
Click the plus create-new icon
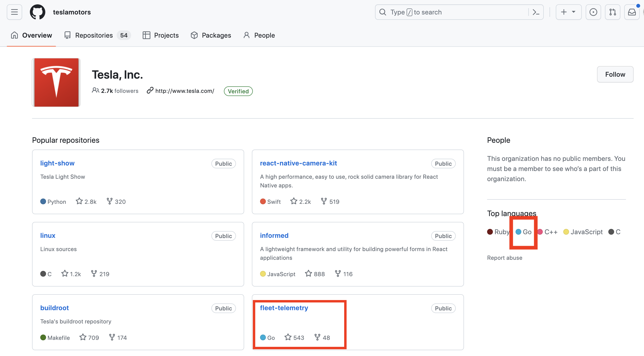564,12
